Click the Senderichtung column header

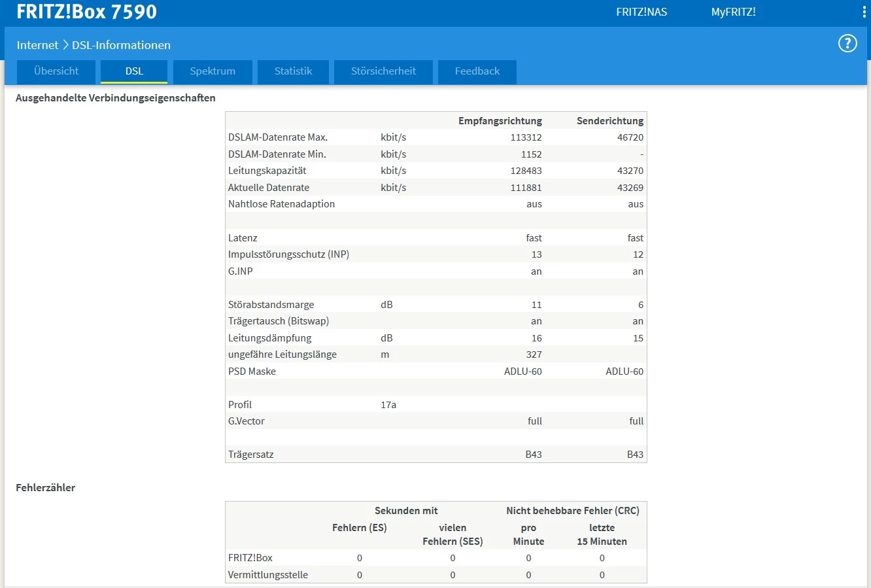(609, 121)
